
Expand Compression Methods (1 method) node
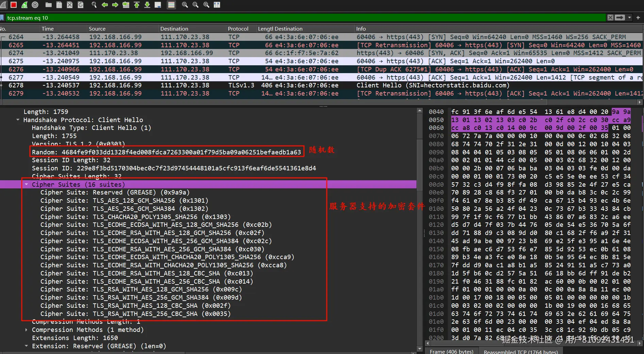[x=26, y=330]
